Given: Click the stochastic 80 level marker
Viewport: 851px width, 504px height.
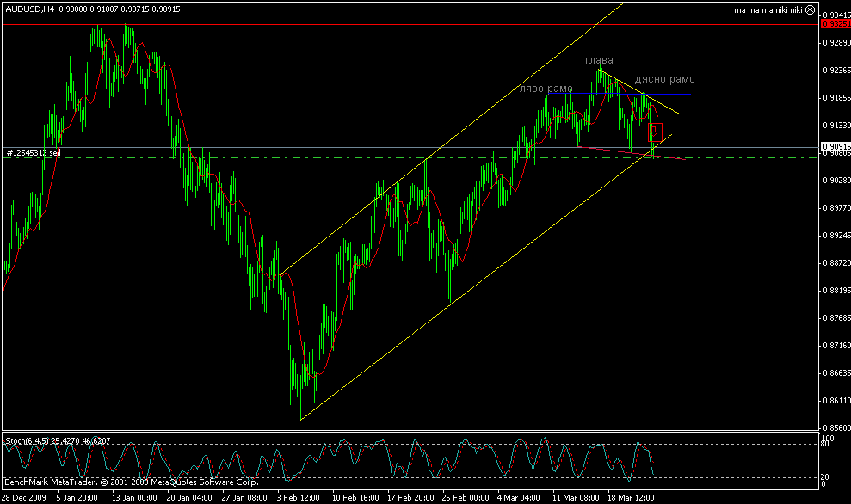Looking at the screenshot, I should [x=824, y=444].
